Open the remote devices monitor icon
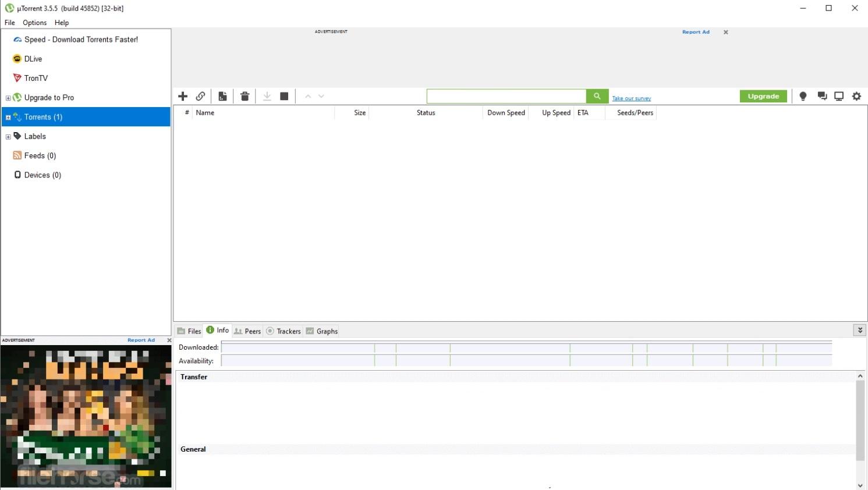868x490 pixels. 839,96
